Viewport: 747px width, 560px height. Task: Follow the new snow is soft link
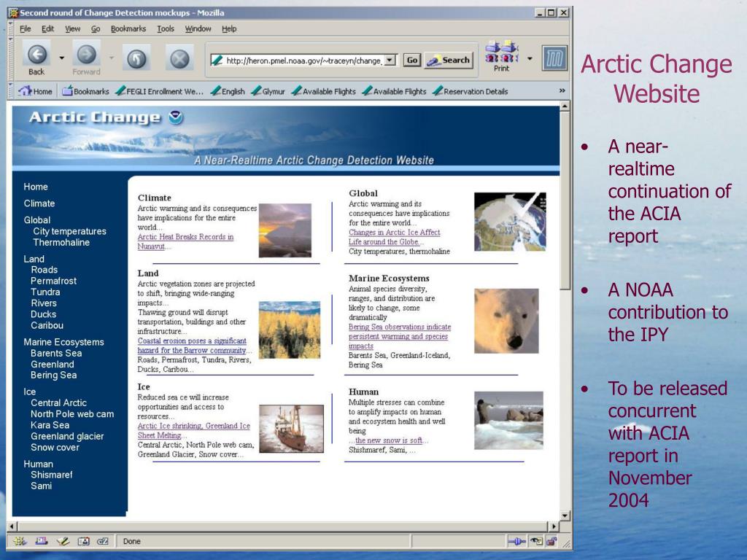click(388, 440)
